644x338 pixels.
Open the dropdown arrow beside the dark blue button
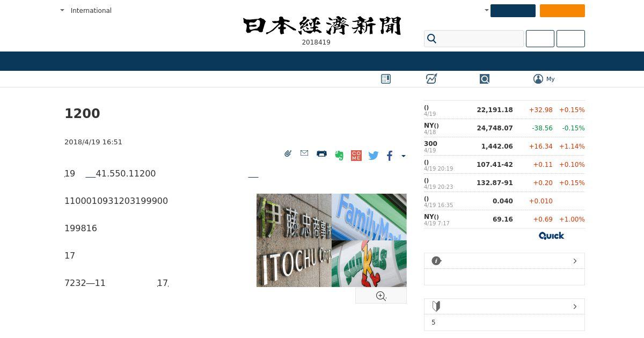tap(487, 10)
